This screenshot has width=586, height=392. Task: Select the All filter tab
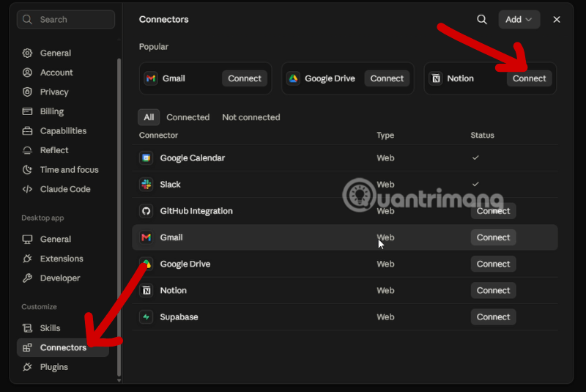pyautogui.click(x=149, y=117)
